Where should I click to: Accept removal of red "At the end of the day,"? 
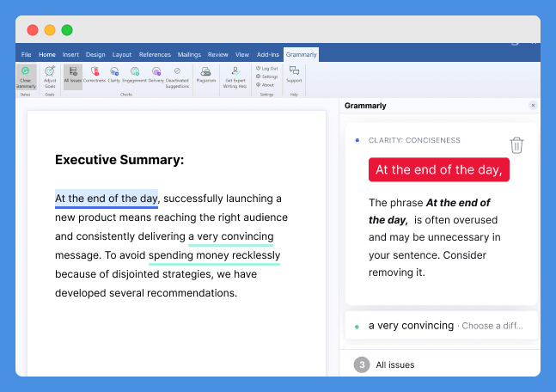point(439,169)
